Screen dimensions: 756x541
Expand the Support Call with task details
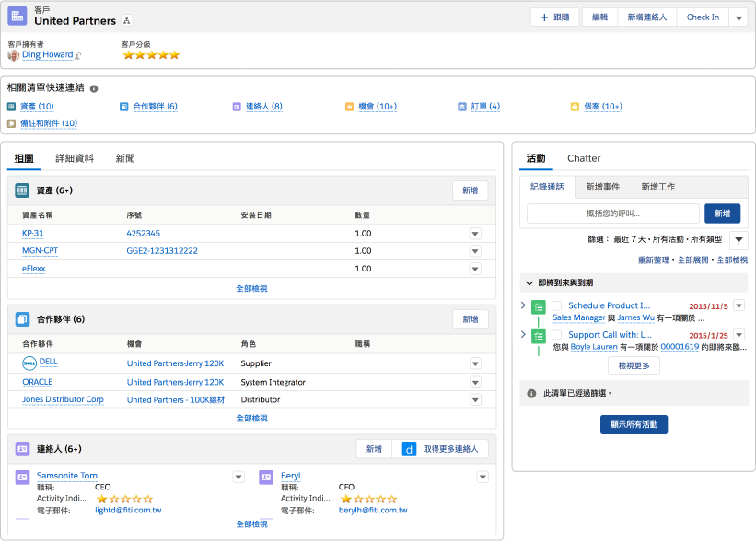(523, 334)
